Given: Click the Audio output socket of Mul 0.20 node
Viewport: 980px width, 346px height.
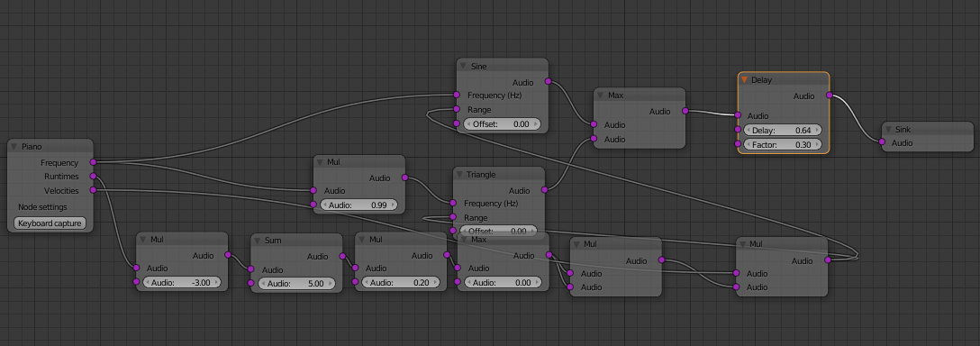Looking at the screenshot, I should pos(447,255).
